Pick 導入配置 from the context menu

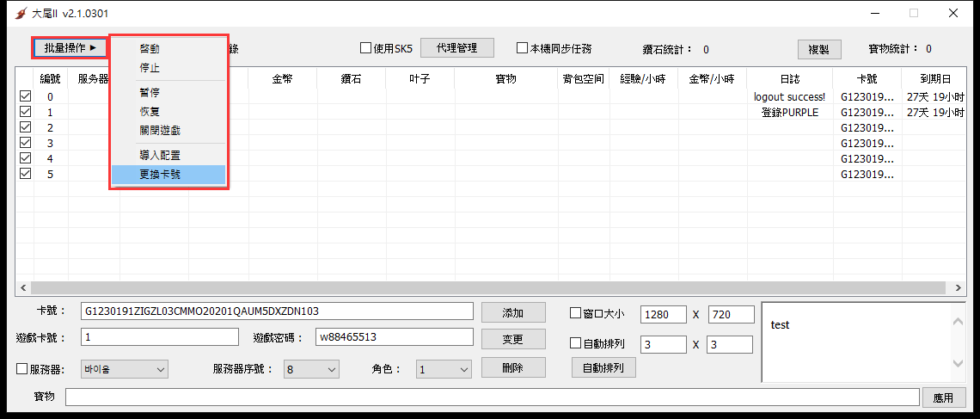click(160, 155)
